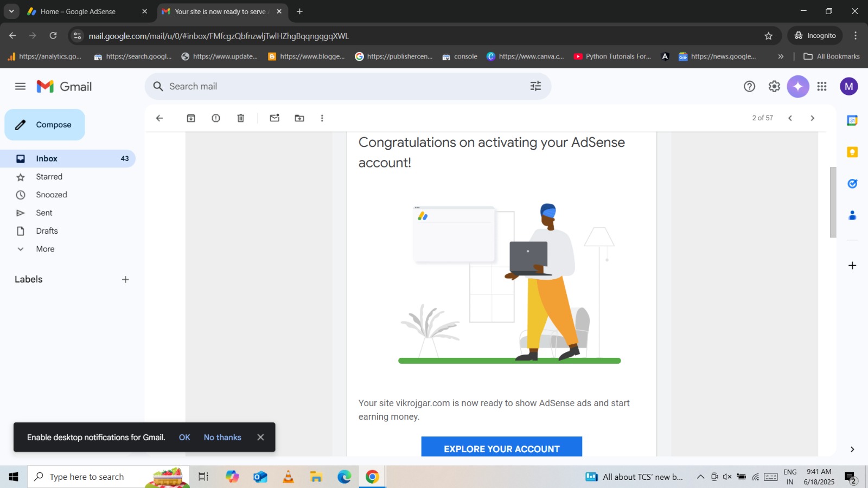Go back to inbox arrow
The width and height of the screenshot is (868, 488).
click(159, 118)
